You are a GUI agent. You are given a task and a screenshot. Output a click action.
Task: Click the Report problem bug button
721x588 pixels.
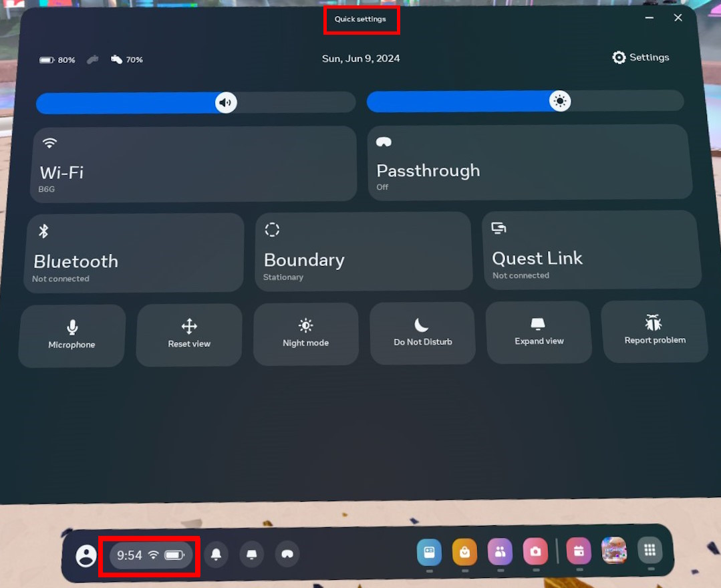pos(654,331)
